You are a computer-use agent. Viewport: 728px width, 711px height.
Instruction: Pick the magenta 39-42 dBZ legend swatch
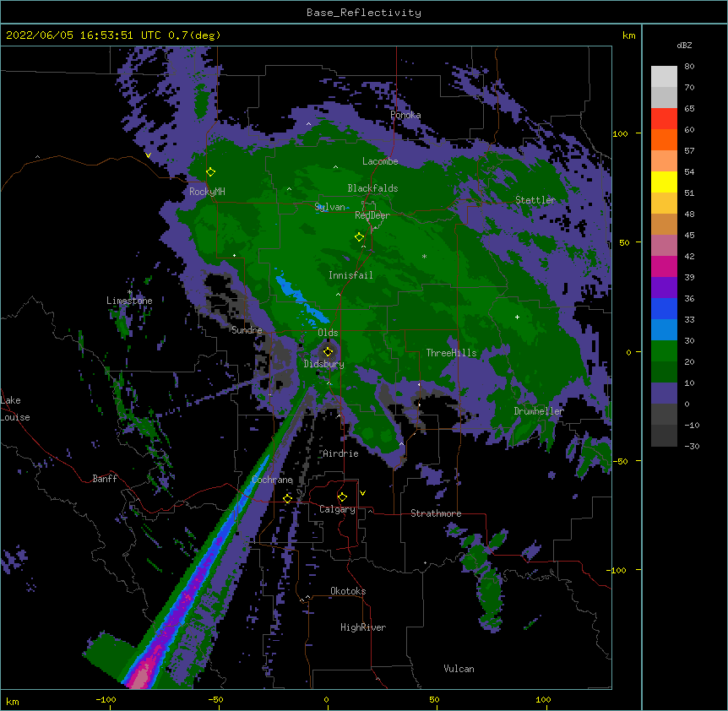tap(664, 266)
